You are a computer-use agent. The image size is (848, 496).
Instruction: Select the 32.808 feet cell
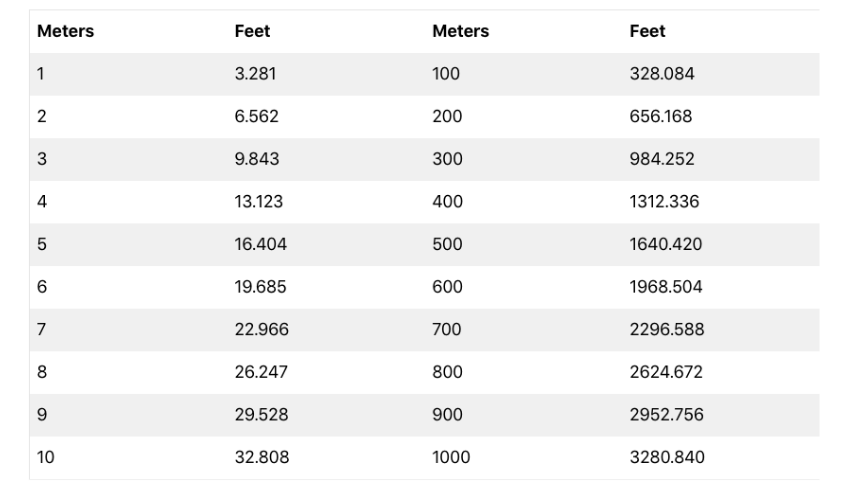coord(260,458)
